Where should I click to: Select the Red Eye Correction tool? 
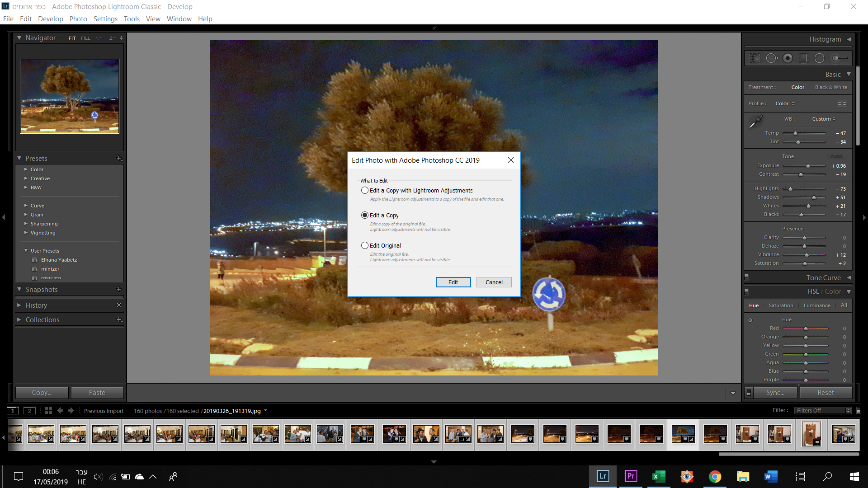point(788,58)
